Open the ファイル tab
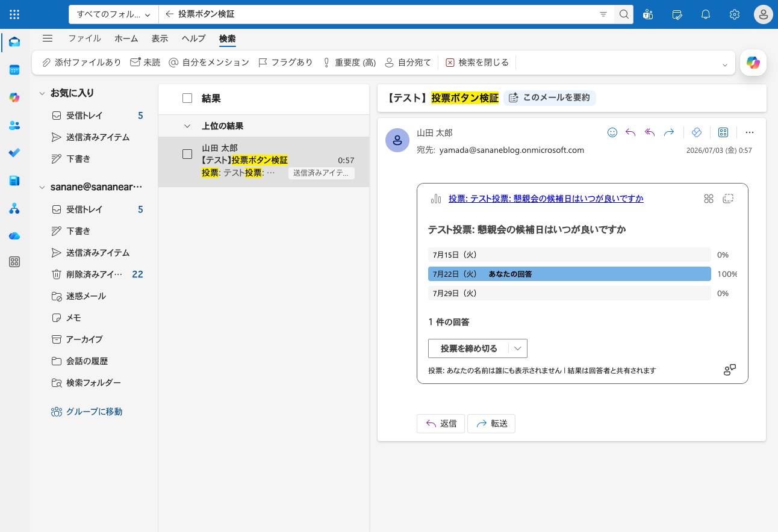Image resolution: width=778 pixels, height=532 pixels. click(84, 39)
